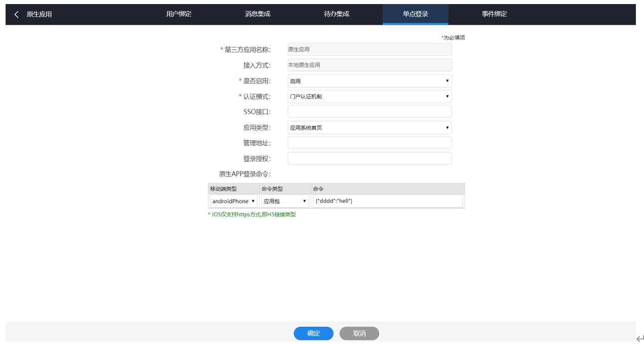
Task: Focus the 管理地址 text field
Action: [369, 143]
